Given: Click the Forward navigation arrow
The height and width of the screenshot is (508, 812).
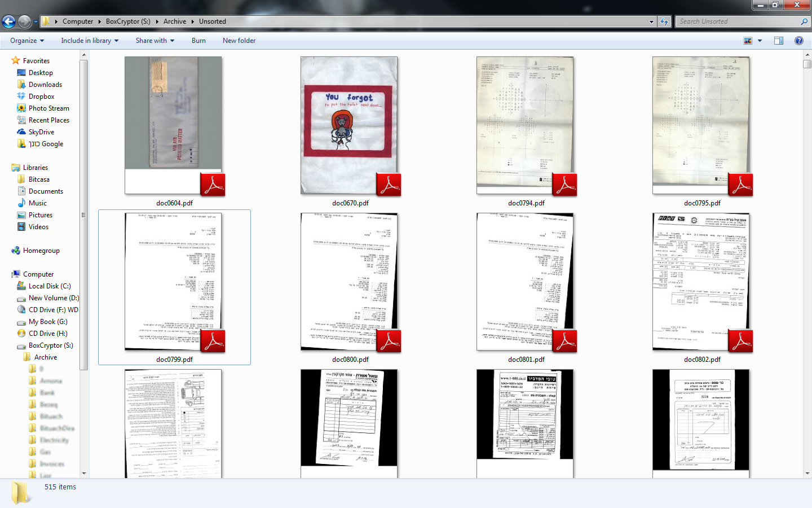Looking at the screenshot, I should [x=24, y=21].
